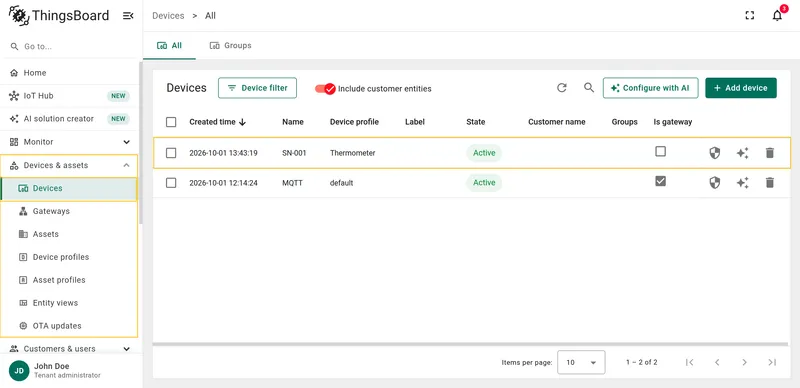Click the fullscreen icon in top bar
The height and width of the screenshot is (388, 800).
point(749,16)
